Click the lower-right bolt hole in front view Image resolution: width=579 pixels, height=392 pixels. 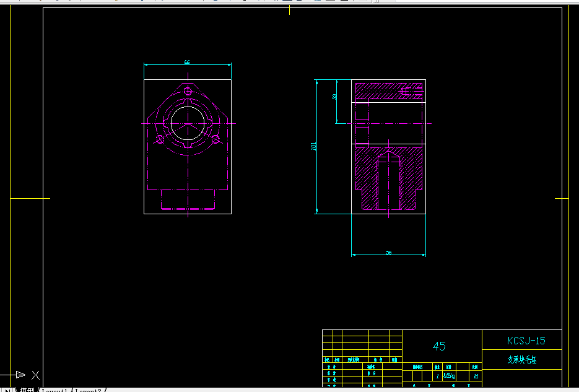coord(216,139)
